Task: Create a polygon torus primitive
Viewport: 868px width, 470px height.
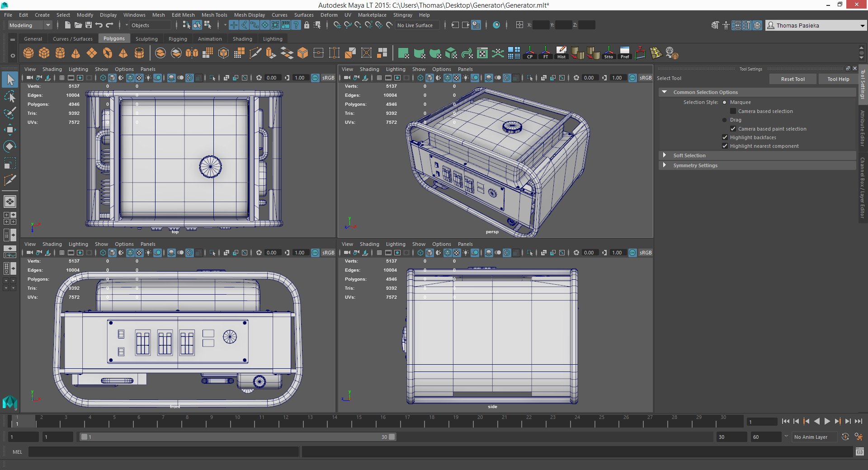Action: click(108, 53)
